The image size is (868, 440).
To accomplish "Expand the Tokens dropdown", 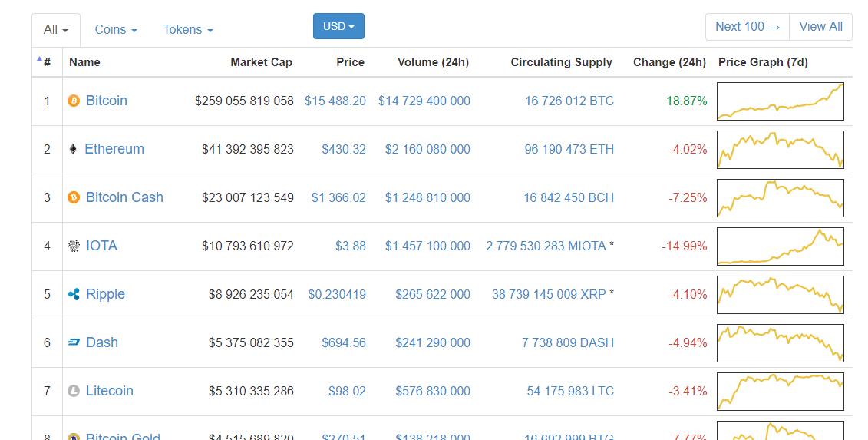I will pyautogui.click(x=188, y=30).
